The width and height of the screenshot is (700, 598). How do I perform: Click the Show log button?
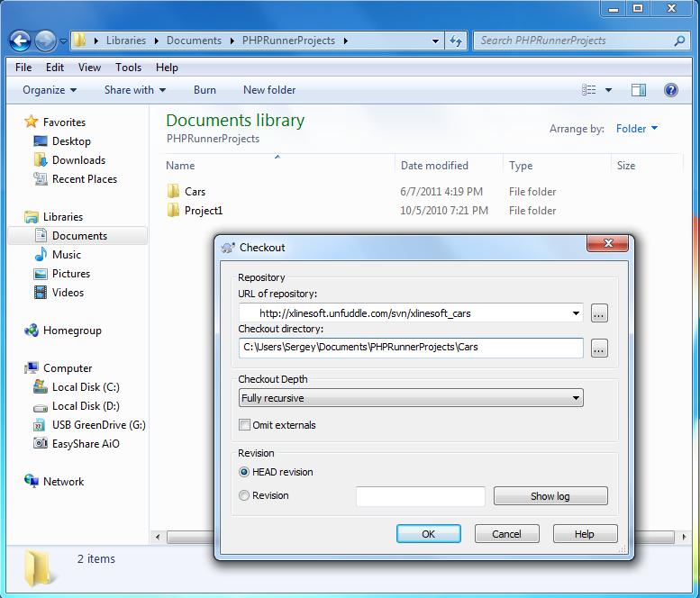click(x=550, y=496)
